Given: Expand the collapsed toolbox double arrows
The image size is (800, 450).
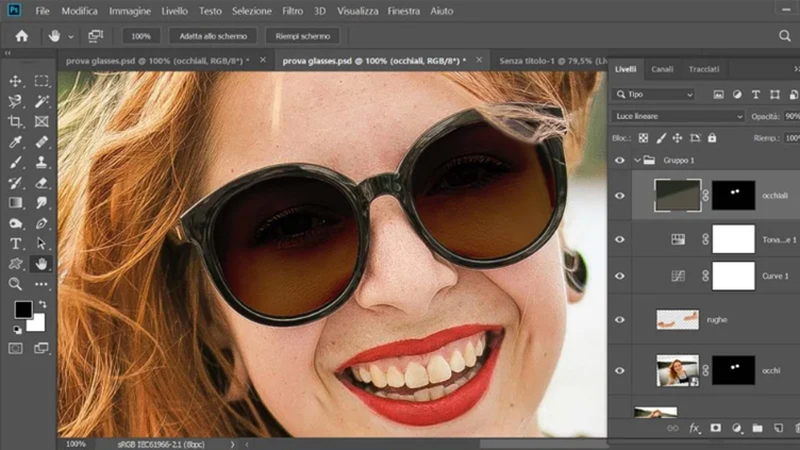Looking at the screenshot, I should [7, 53].
